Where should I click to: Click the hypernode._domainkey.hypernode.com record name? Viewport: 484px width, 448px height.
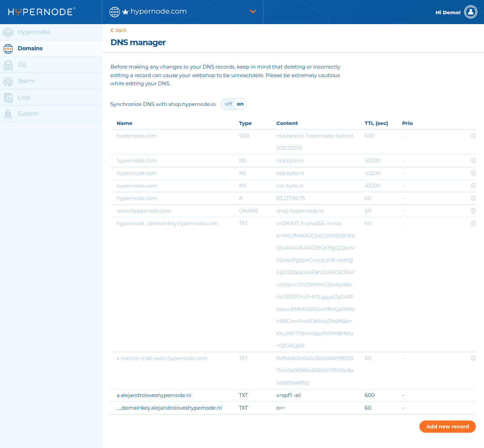[x=167, y=223]
